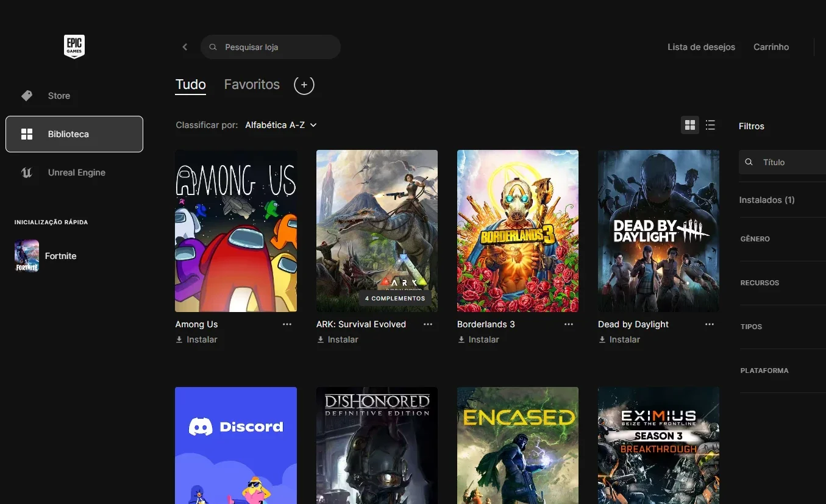Select Biblioteca in the sidebar
The image size is (826, 504).
pyautogui.click(x=74, y=134)
